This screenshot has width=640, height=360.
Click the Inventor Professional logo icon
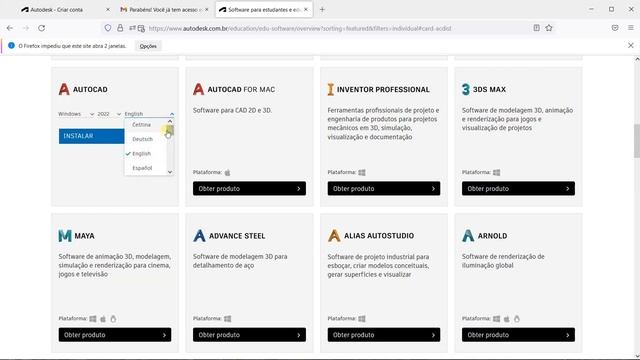[x=331, y=89]
